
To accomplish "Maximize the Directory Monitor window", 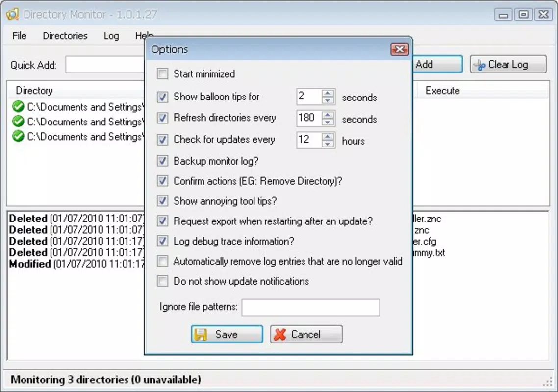I will coord(523,15).
